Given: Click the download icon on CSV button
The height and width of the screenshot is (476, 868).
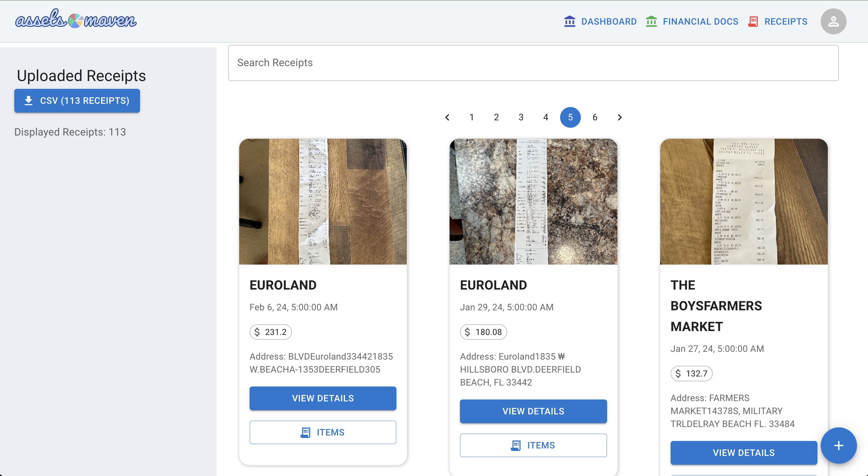Looking at the screenshot, I should 29,101.
